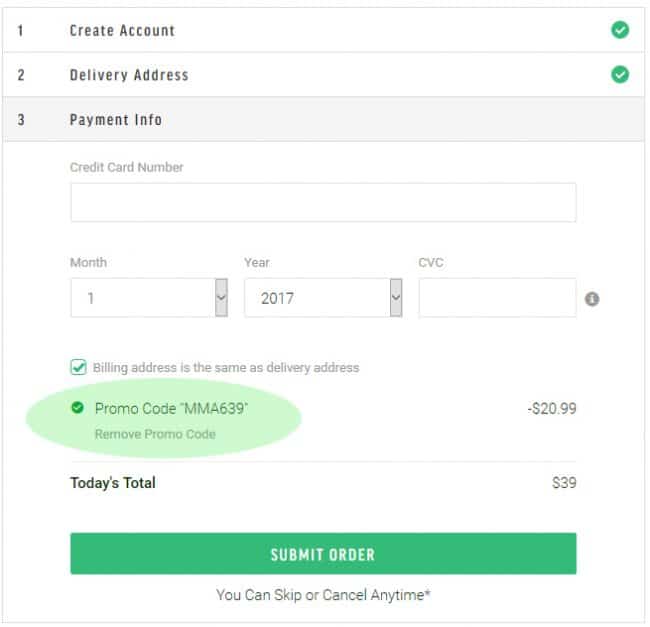
Task: Click the CVC info icon
Action: pyautogui.click(x=592, y=299)
